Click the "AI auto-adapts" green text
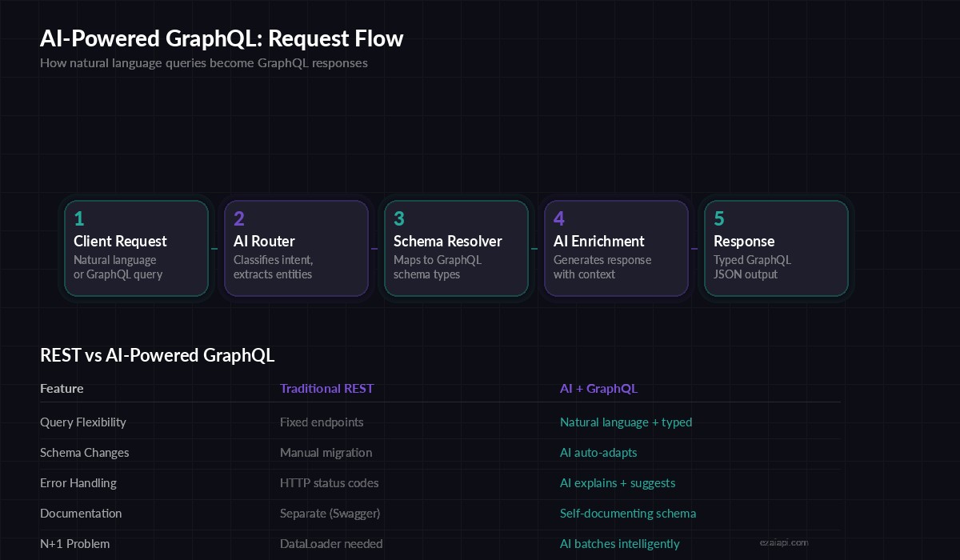The height and width of the screenshot is (560, 960). 598,452
